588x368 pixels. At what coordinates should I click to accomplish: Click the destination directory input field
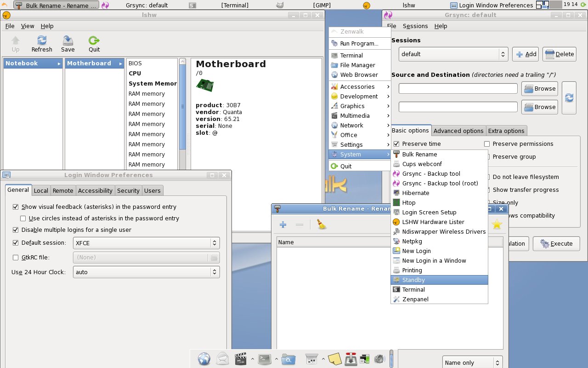pyautogui.click(x=458, y=107)
